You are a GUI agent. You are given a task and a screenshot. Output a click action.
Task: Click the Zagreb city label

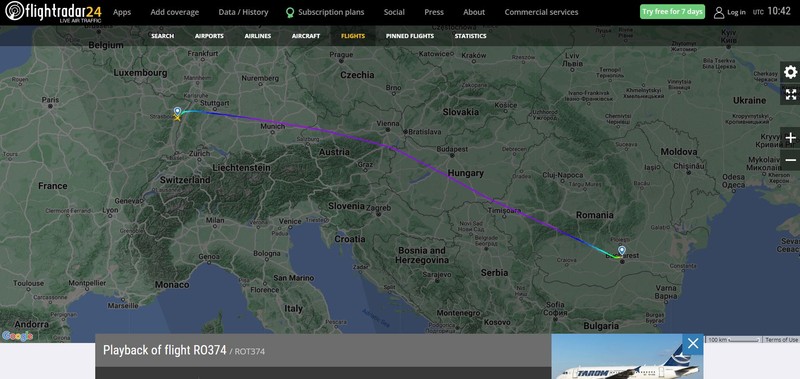[x=379, y=208]
